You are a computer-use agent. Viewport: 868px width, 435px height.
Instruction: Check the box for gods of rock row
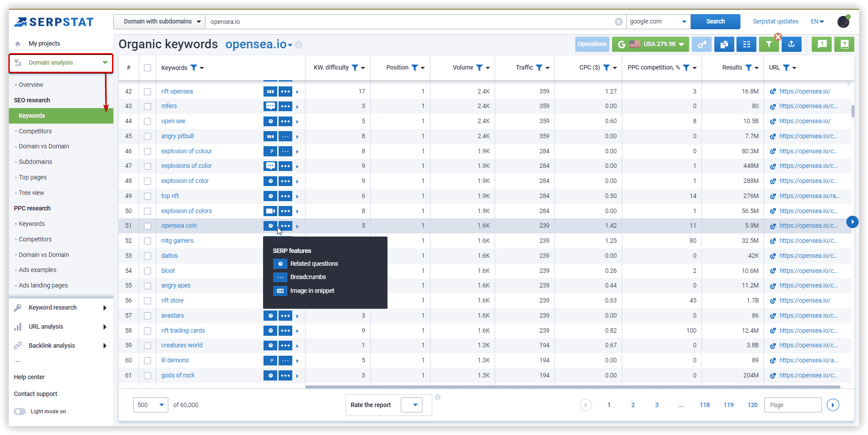click(147, 376)
